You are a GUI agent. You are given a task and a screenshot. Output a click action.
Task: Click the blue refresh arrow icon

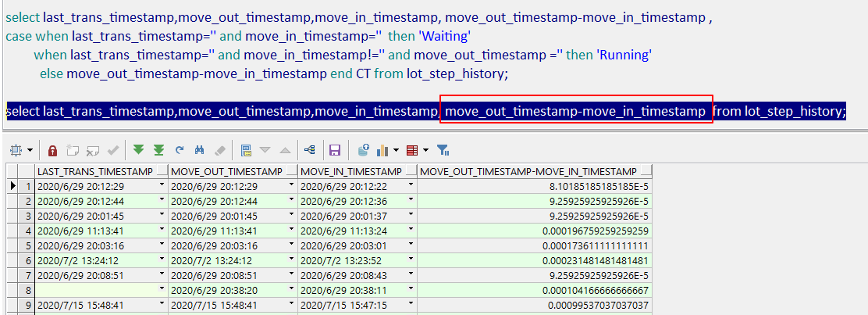click(x=180, y=150)
